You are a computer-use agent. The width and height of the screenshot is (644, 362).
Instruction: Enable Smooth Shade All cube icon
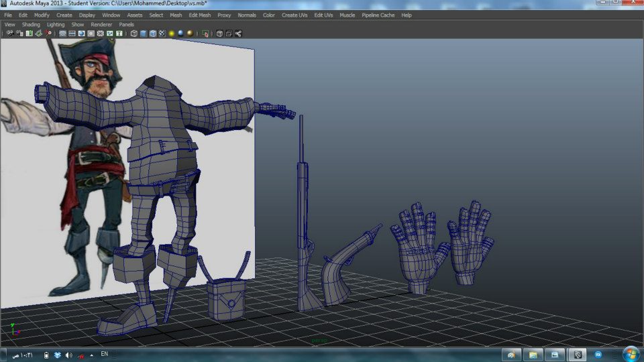(144, 34)
